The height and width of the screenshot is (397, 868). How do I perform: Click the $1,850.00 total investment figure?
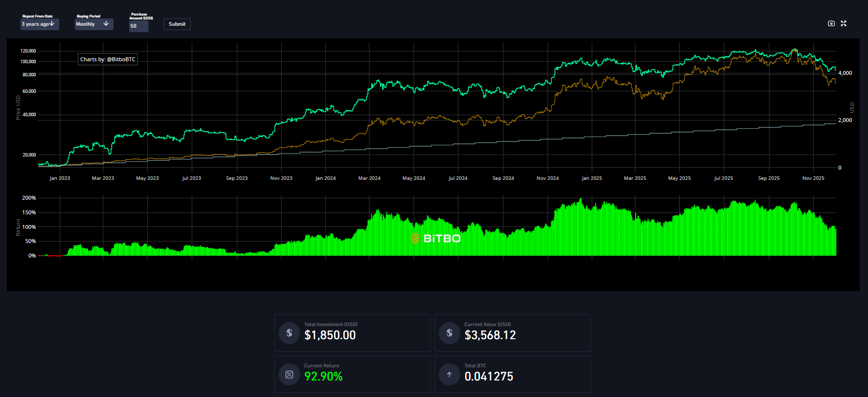(330, 335)
